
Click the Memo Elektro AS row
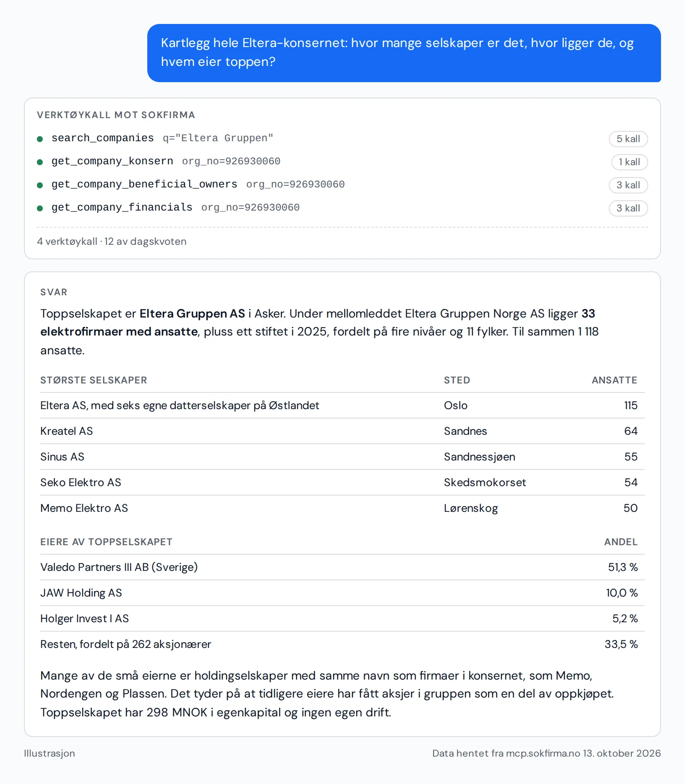[342, 508]
